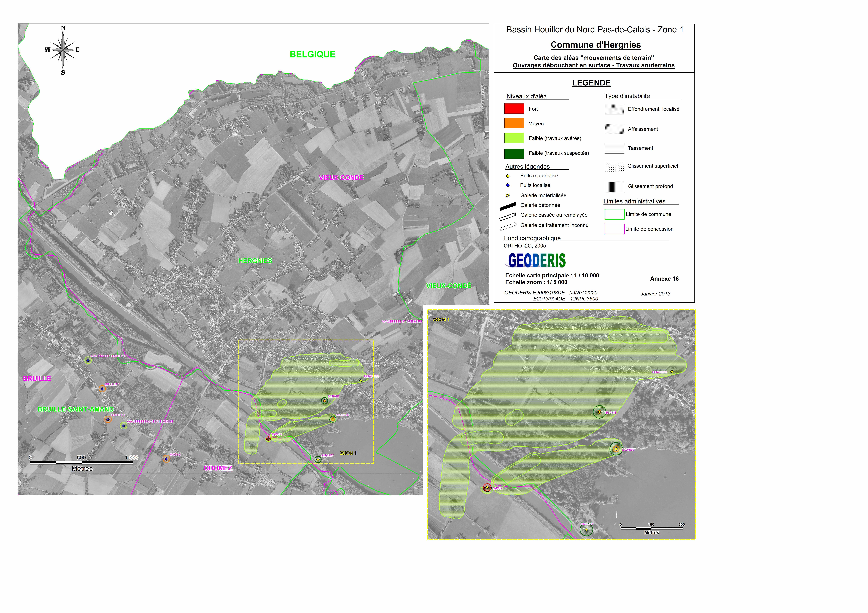
Task: Click the Echelle zoom 1/ 5 000 text
Action: coord(536,283)
